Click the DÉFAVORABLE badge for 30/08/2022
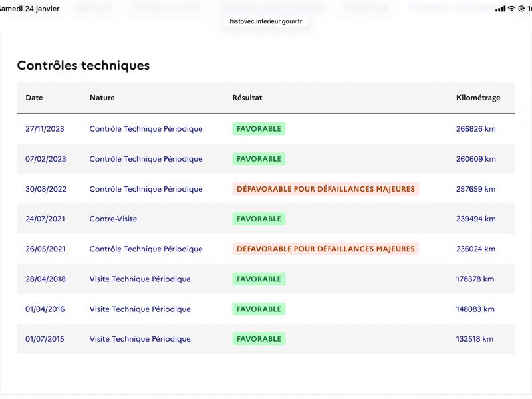532x399 pixels. pyautogui.click(x=326, y=189)
